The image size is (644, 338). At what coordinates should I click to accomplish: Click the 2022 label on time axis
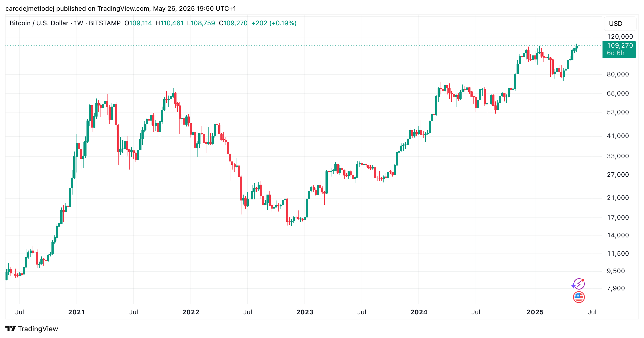click(191, 312)
